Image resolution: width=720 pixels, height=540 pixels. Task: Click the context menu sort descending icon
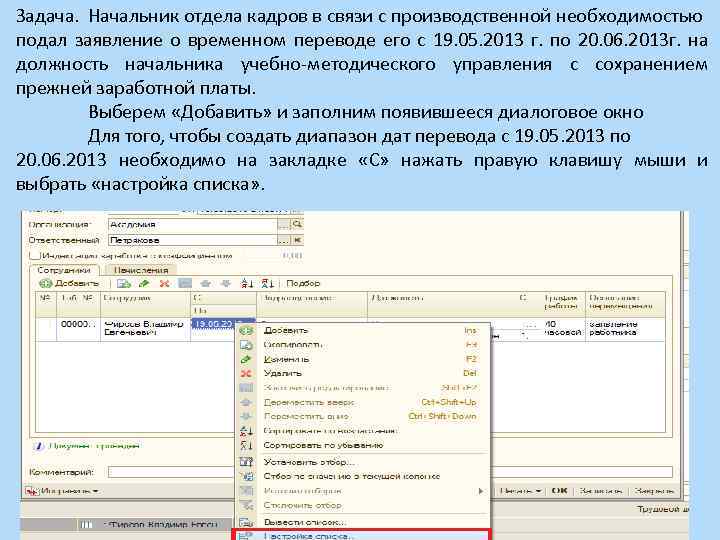(x=247, y=445)
